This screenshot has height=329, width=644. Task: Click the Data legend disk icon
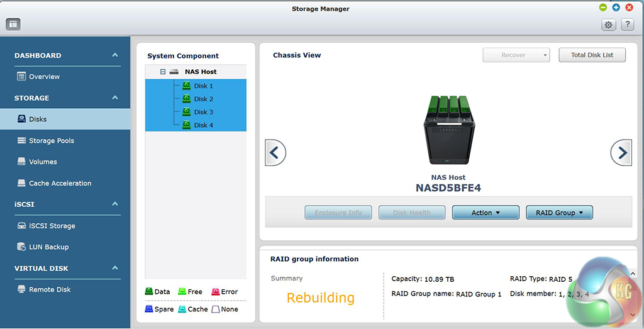149,292
